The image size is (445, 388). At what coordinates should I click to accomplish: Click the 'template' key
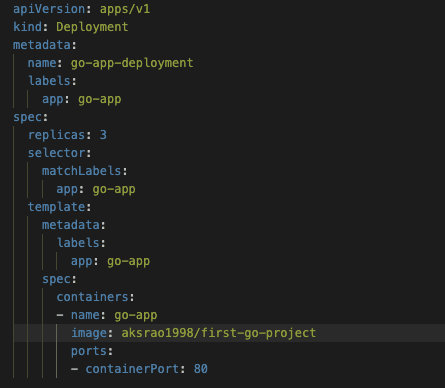(57, 207)
